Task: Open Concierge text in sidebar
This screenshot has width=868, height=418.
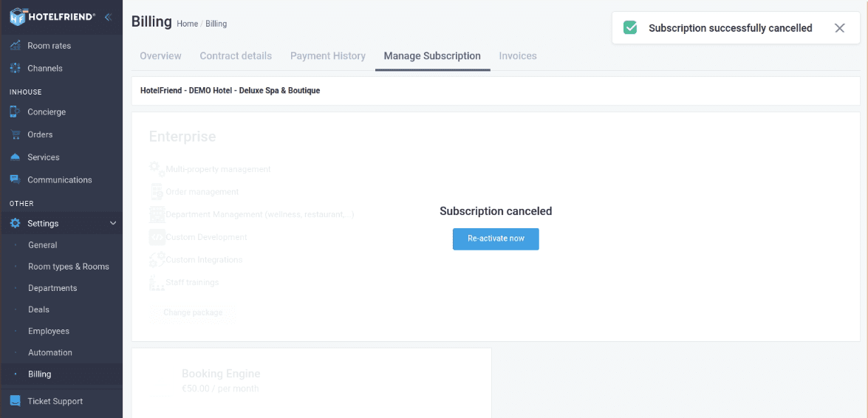Action: click(47, 112)
